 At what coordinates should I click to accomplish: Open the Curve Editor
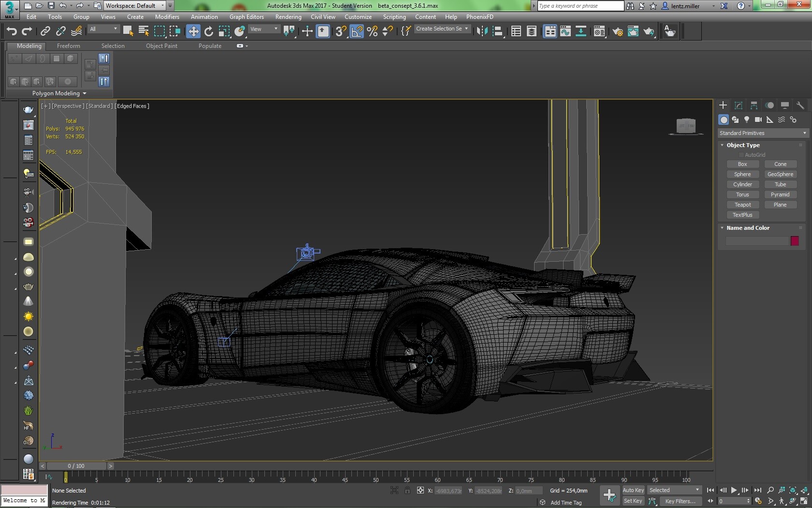tap(565, 31)
